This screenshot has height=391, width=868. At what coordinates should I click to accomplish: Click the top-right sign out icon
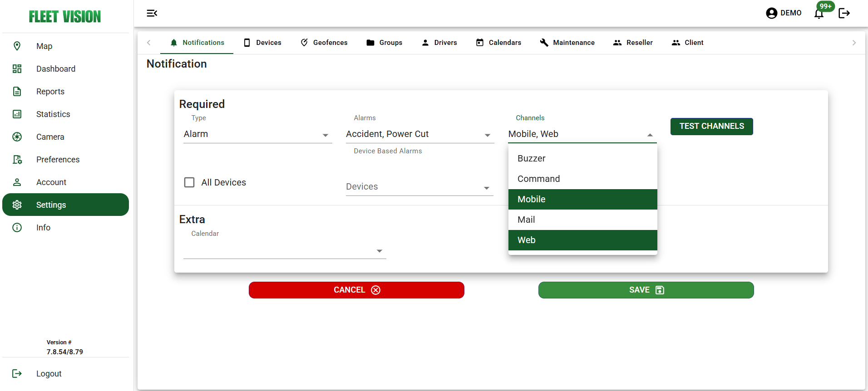click(x=844, y=13)
